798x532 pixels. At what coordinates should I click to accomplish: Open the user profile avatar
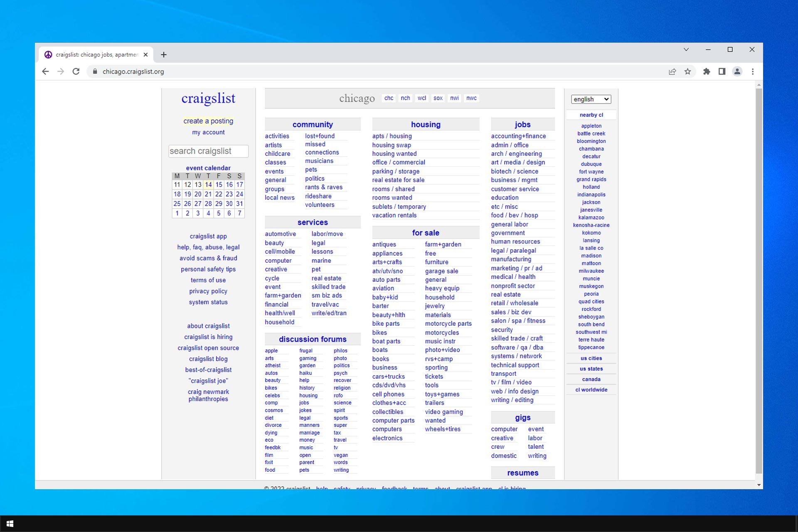737,71
